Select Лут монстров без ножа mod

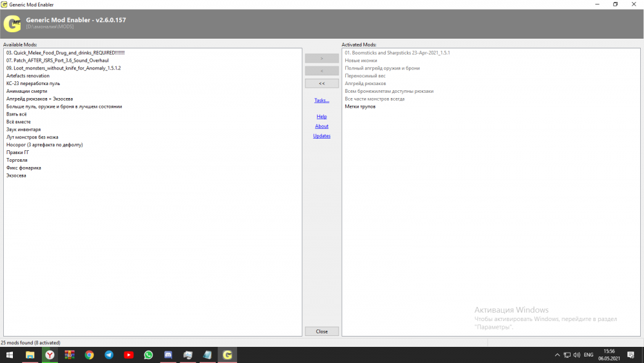(32, 137)
